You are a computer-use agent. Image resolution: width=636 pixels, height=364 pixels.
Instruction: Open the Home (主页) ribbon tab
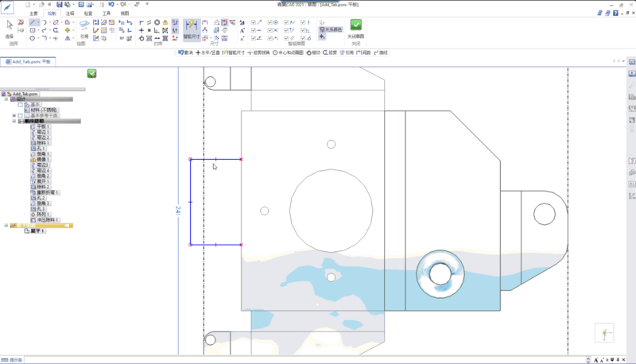click(33, 14)
